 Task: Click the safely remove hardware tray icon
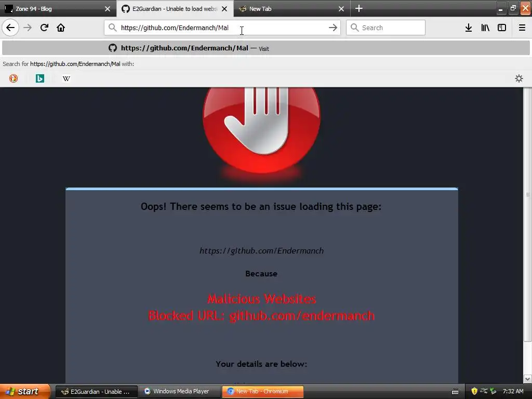click(x=493, y=391)
